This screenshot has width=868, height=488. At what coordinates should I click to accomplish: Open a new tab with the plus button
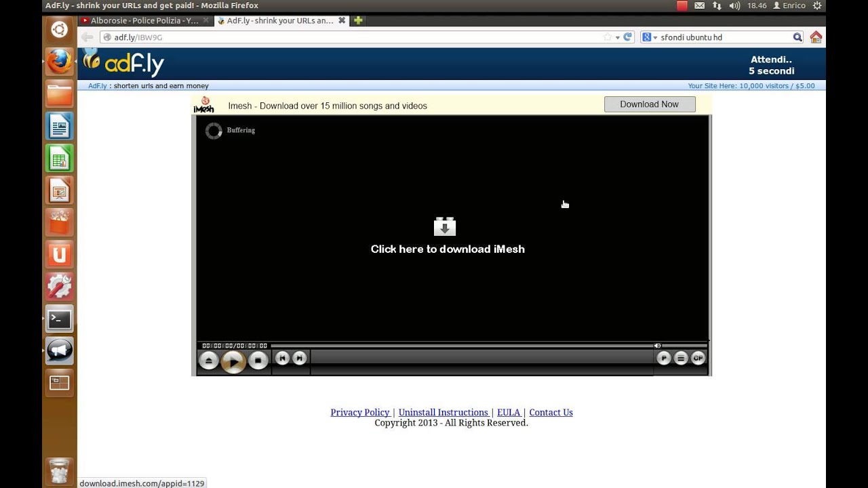358,20
